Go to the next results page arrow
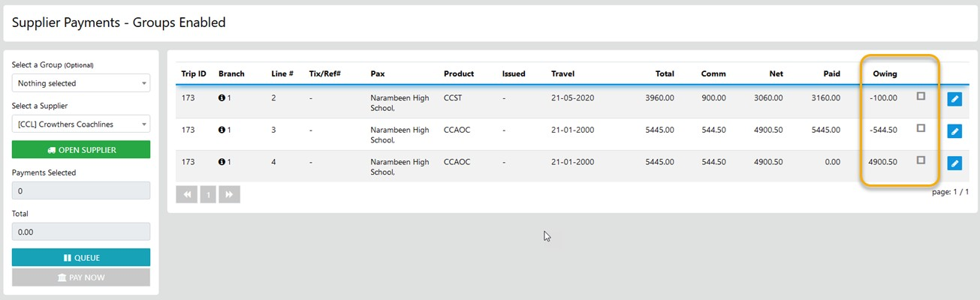The width and height of the screenshot is (980, 300). click(x=229, y=194)
